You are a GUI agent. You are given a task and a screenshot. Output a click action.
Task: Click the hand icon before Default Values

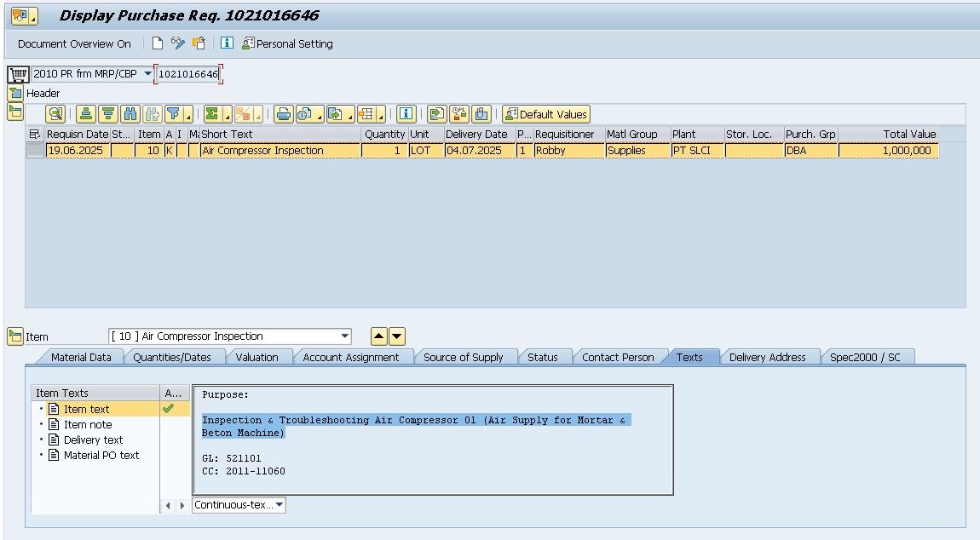point(481,114)
